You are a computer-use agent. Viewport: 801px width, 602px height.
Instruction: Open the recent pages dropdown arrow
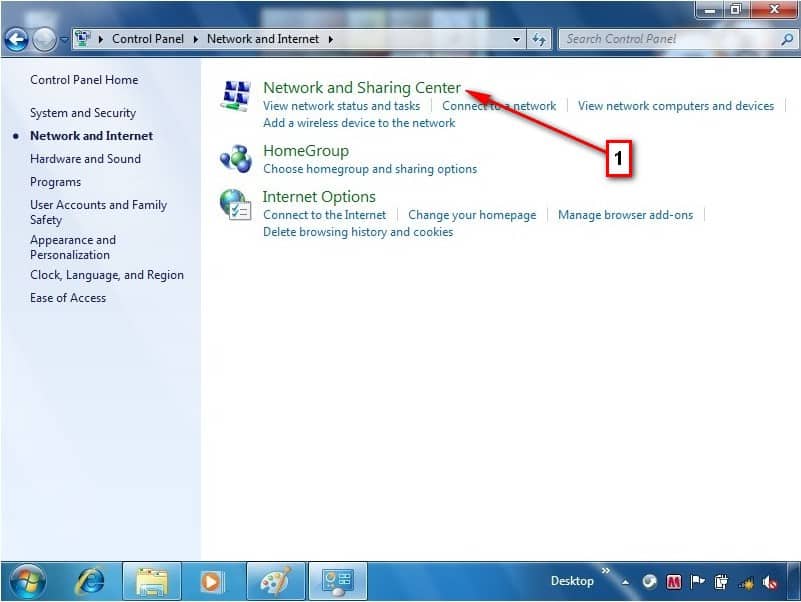[x=64, y=39]
